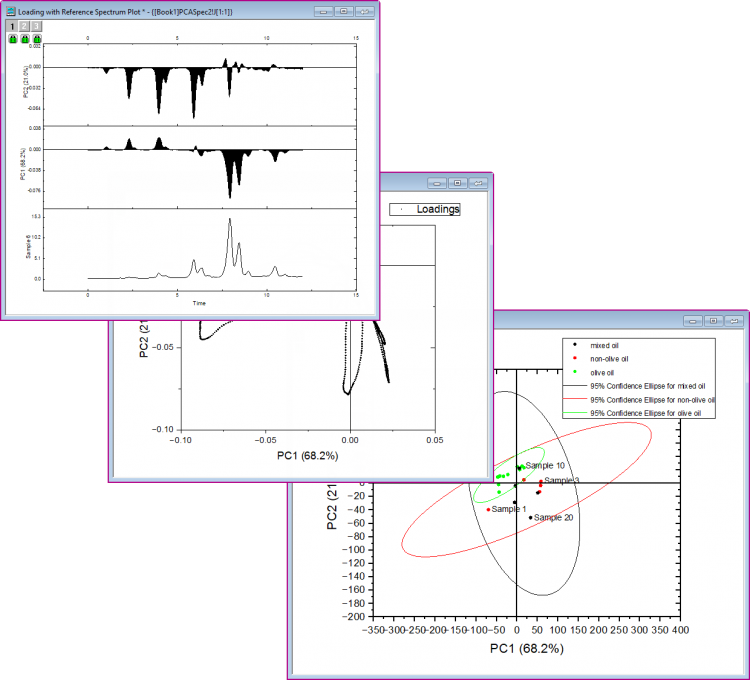Click the graph window icon in the Loading Plot title bar

pos(11,11)
